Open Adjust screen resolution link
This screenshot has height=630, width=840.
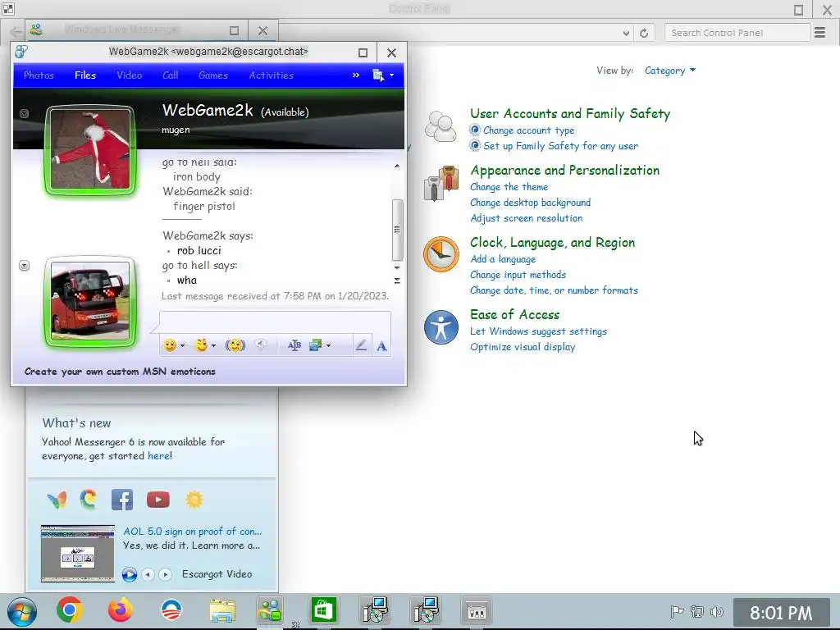pyautogui.click(x=526, y=218)
